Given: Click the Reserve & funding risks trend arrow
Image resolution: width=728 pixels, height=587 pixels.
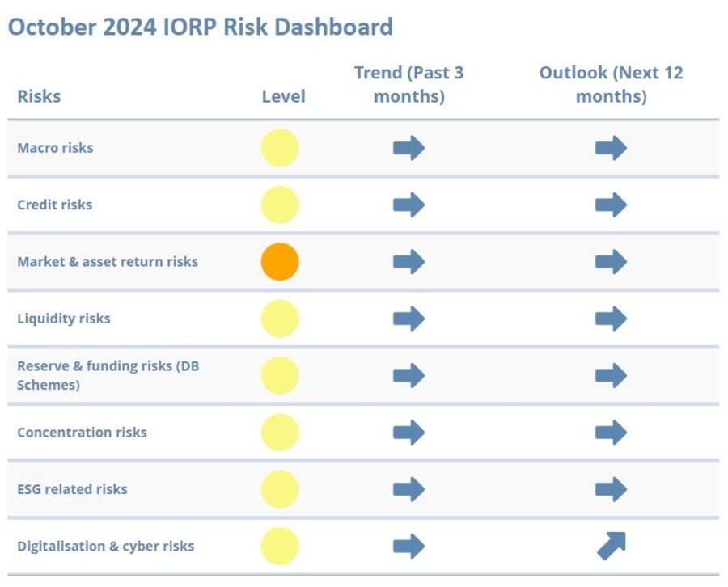Looking at the screenshot, I should [x=408, y=375].
